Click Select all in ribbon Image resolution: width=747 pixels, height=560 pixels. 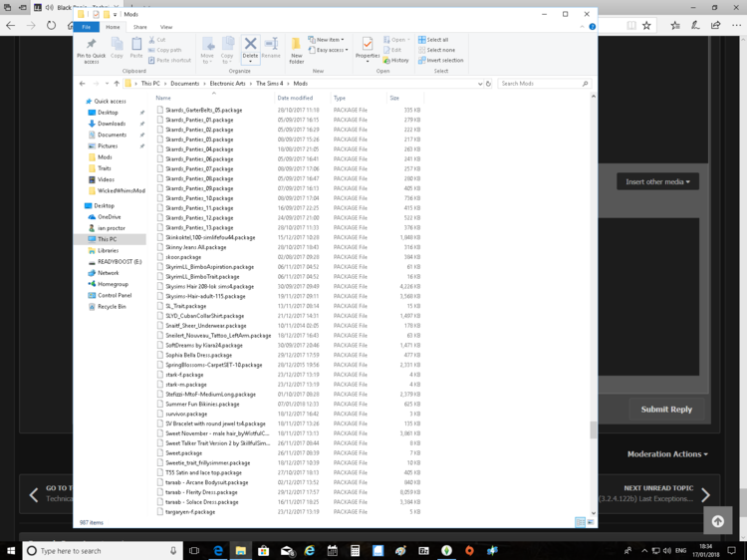pyautogui.click(x=433, y=40)
